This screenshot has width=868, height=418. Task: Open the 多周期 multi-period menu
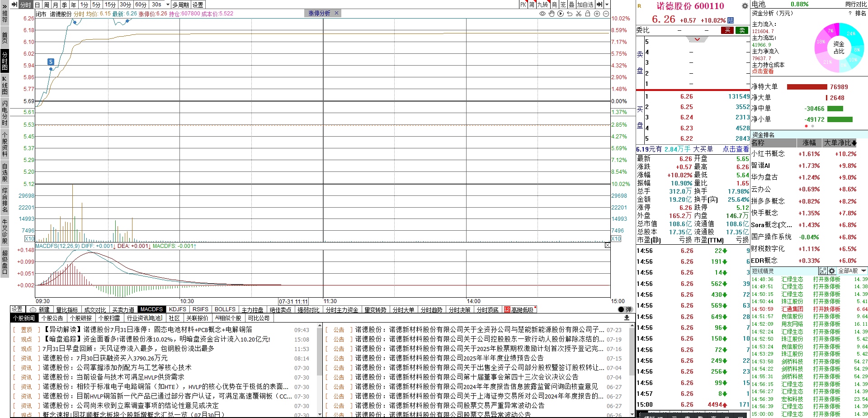(180, 5)
